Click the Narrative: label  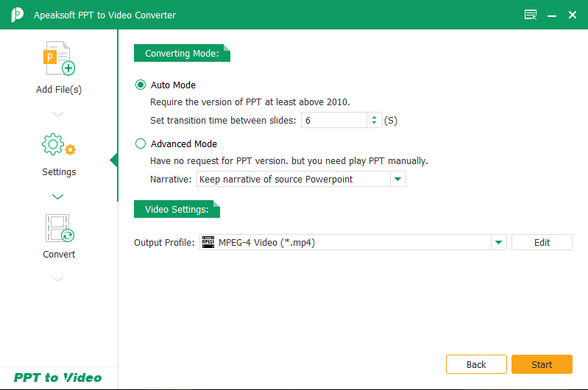click(171, 180)
